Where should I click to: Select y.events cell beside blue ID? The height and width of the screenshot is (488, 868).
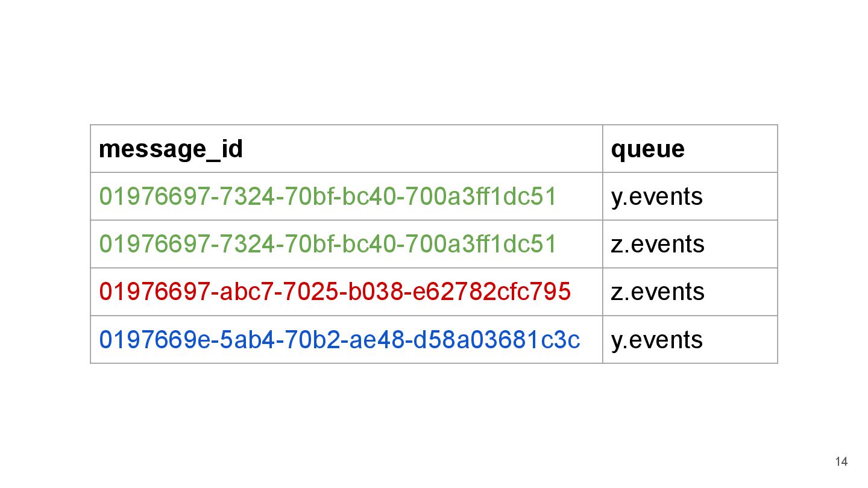tap(690, 340)
